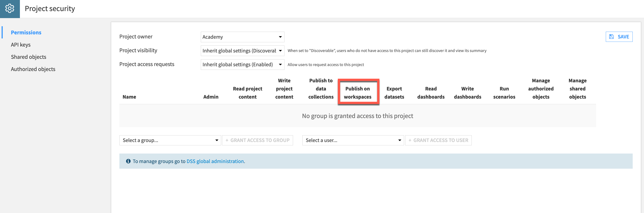Click Read project content column header
Screen dimensions: 644x213
(248, 93)
